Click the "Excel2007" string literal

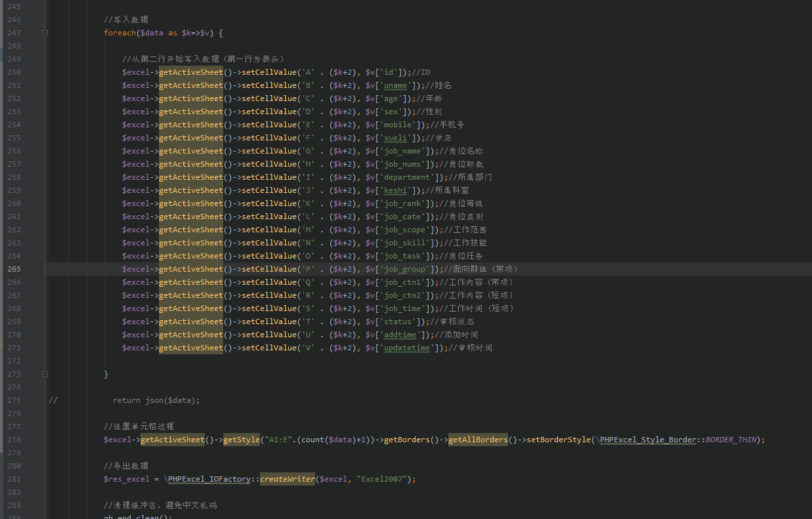(x=381, y=479)
